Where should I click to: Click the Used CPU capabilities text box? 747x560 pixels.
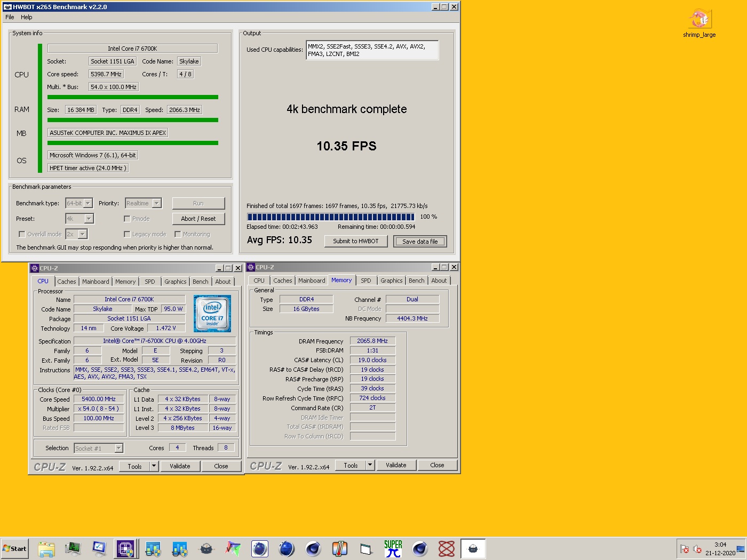point(372,50)
